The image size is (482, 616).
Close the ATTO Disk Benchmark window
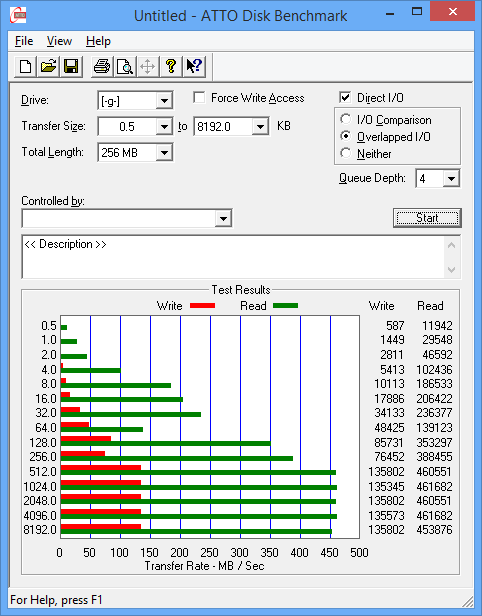pos(453,12)
